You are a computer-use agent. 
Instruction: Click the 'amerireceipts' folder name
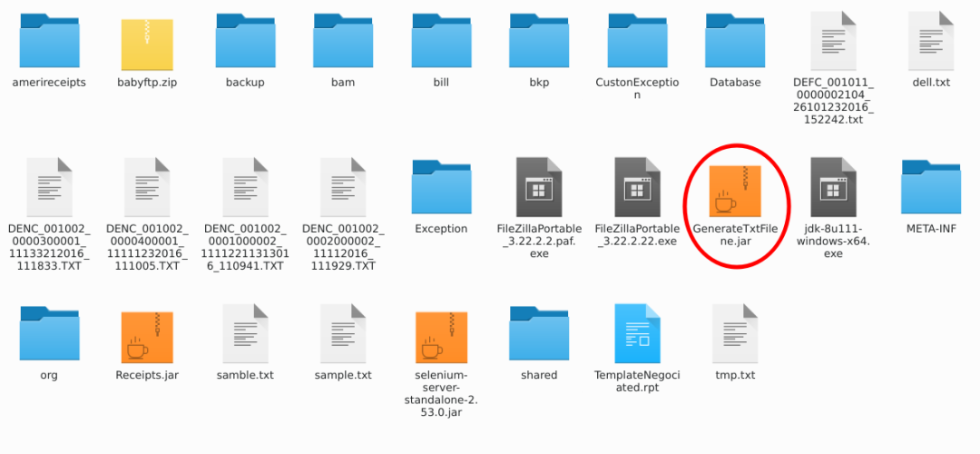pos(49,83)
